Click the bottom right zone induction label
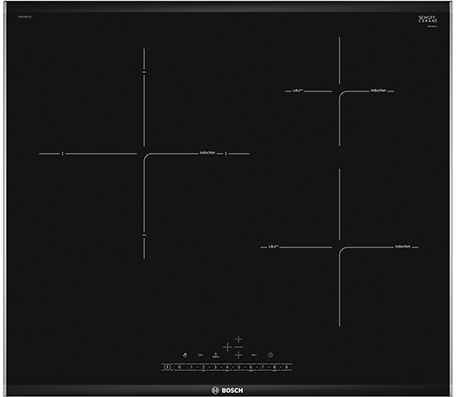458x397 pixels. click(x=403, y=246)
